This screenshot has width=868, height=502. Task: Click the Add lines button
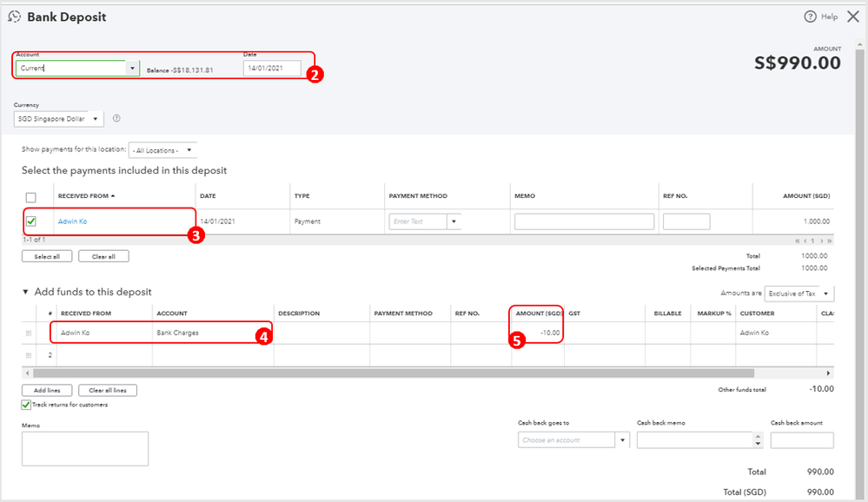[47, 390]
